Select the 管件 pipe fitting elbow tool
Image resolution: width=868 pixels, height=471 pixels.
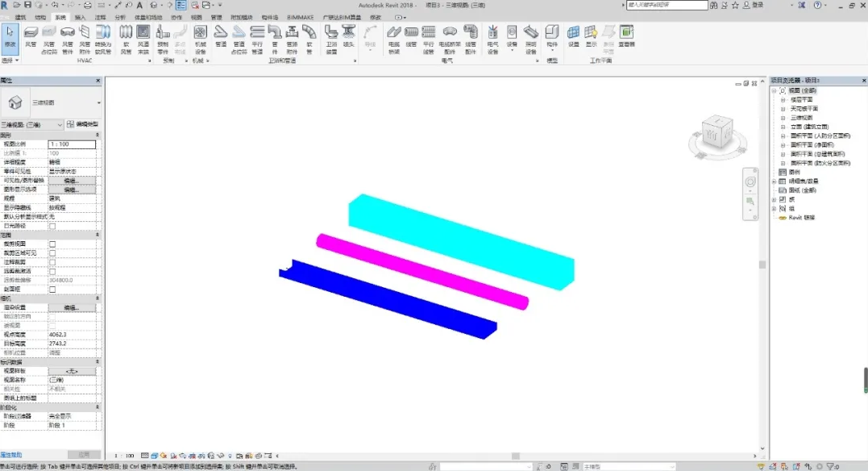pos(275,40)
